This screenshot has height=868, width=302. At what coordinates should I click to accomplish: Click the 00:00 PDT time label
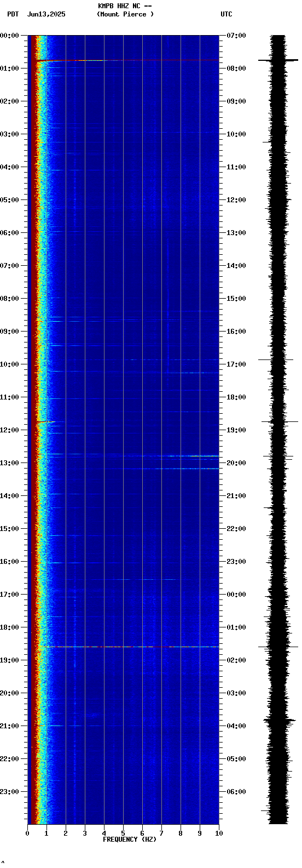10,36
